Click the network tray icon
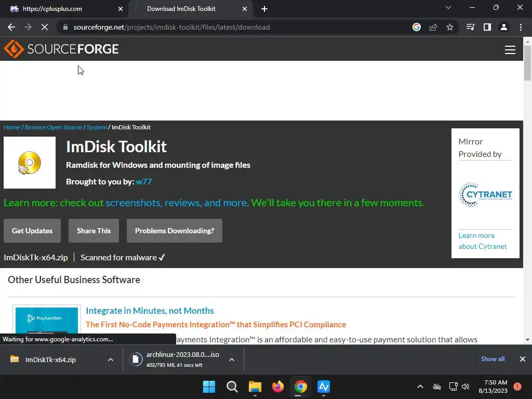This screenshot has height=399, width=532. [453, 387]
